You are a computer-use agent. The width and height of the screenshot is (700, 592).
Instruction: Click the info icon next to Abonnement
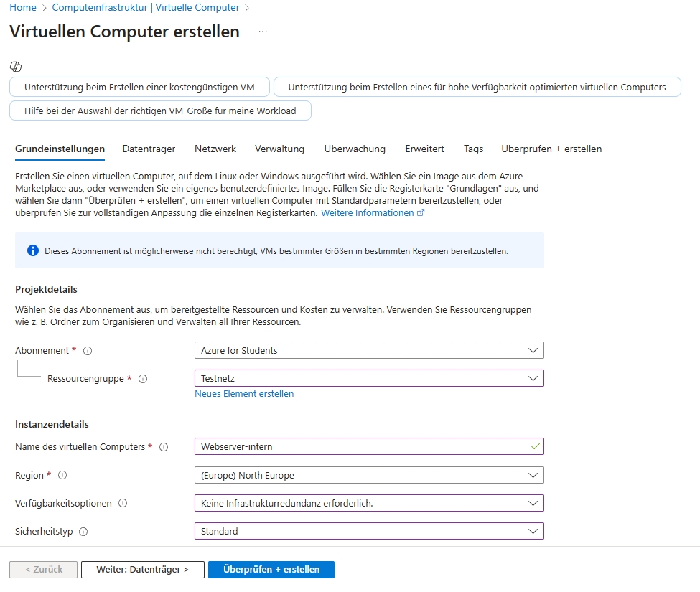point(88,351)
